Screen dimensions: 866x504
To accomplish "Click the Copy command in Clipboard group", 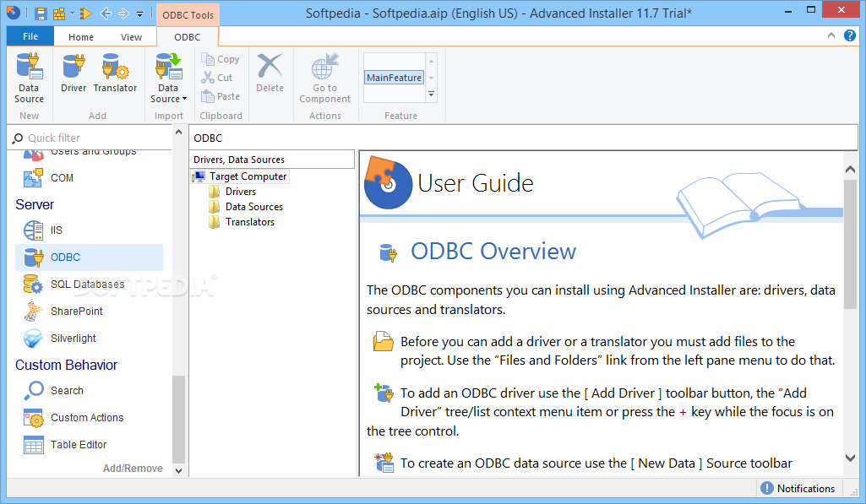I will (221, 59).
